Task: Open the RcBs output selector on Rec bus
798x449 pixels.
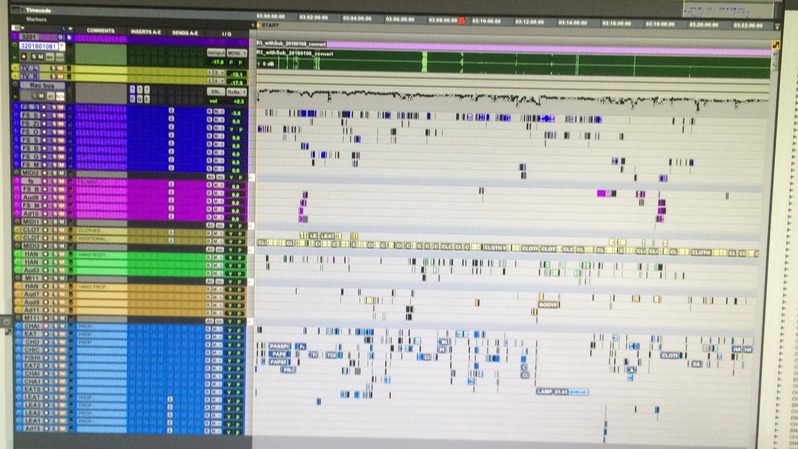Action: (237, 92)
